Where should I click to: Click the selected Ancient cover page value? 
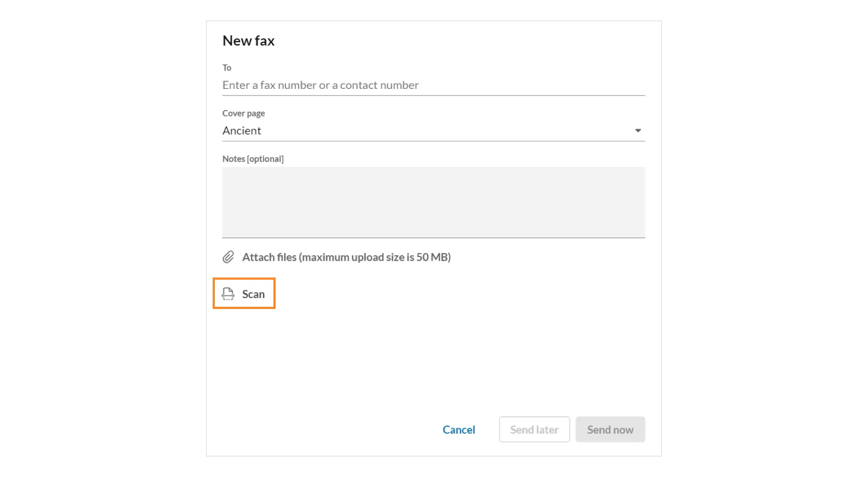point(242,131)
